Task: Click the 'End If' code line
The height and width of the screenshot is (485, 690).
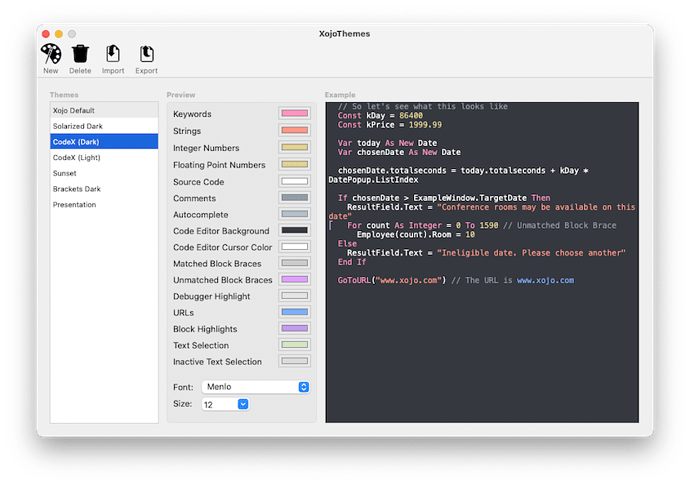Action: coord(352,262)
